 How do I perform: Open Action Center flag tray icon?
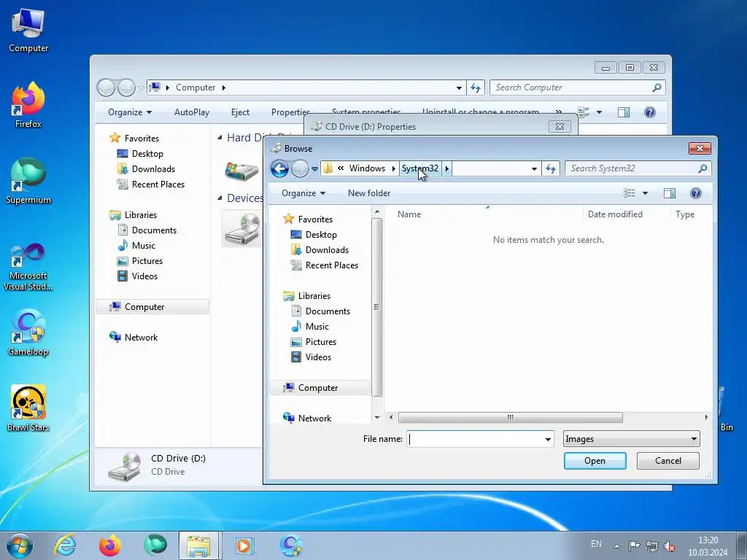coord(634,545)
